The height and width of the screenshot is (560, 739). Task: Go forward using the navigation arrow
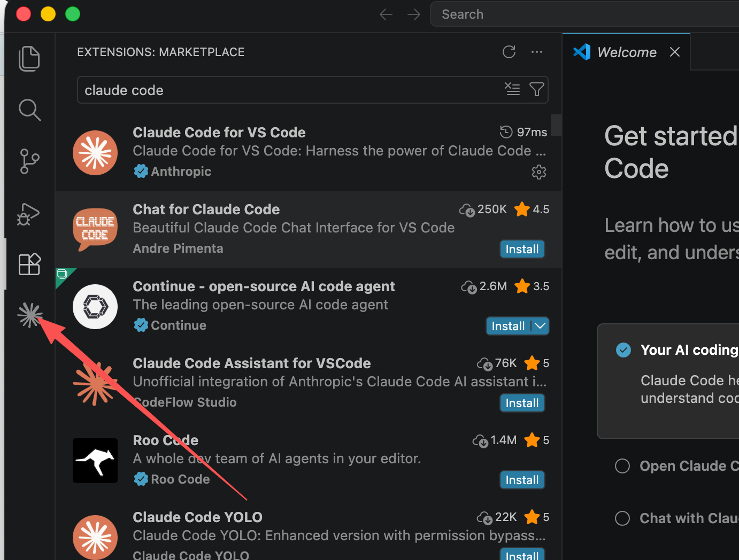[x=414, y=14]
